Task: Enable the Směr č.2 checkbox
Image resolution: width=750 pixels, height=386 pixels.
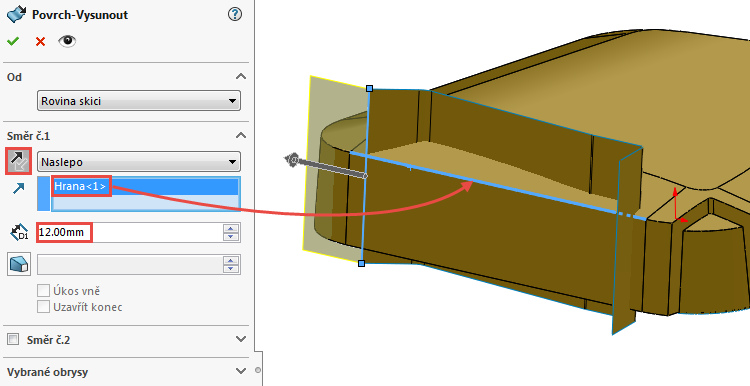Action: (13, 340)
